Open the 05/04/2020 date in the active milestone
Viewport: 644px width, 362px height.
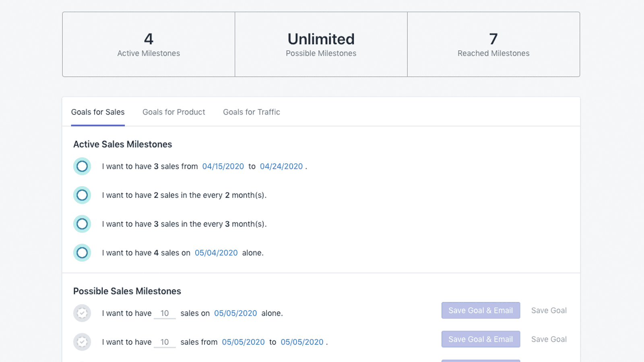click(x=216, y=253)
